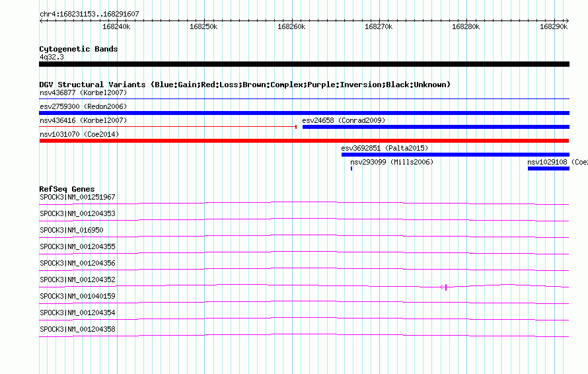The height and width of the screenshot is (374, 588).
Task: Click the thin red nsv436416 loss line
Action: point(168,127)
